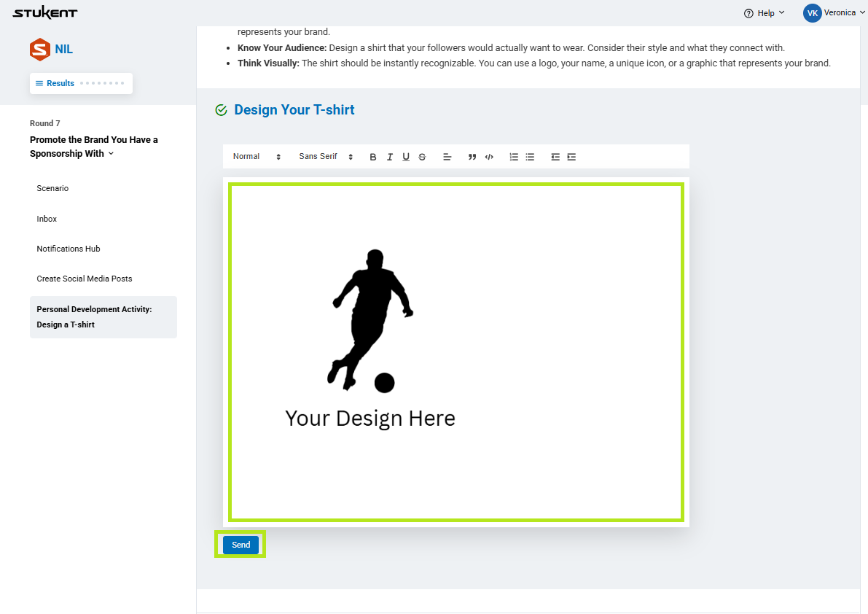Open the Help menu
The width and height of the screenshot is (868, 614).
[765, 13]
